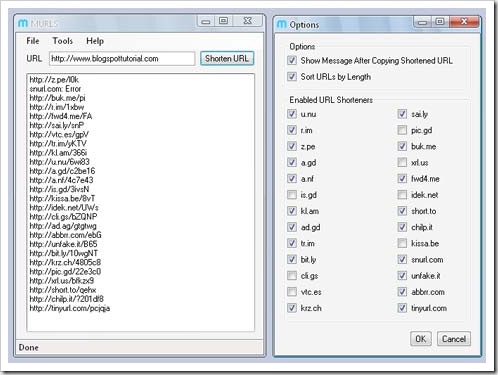Click the Options window app icon
Viewport: 498px width, 375px height.
282,24
